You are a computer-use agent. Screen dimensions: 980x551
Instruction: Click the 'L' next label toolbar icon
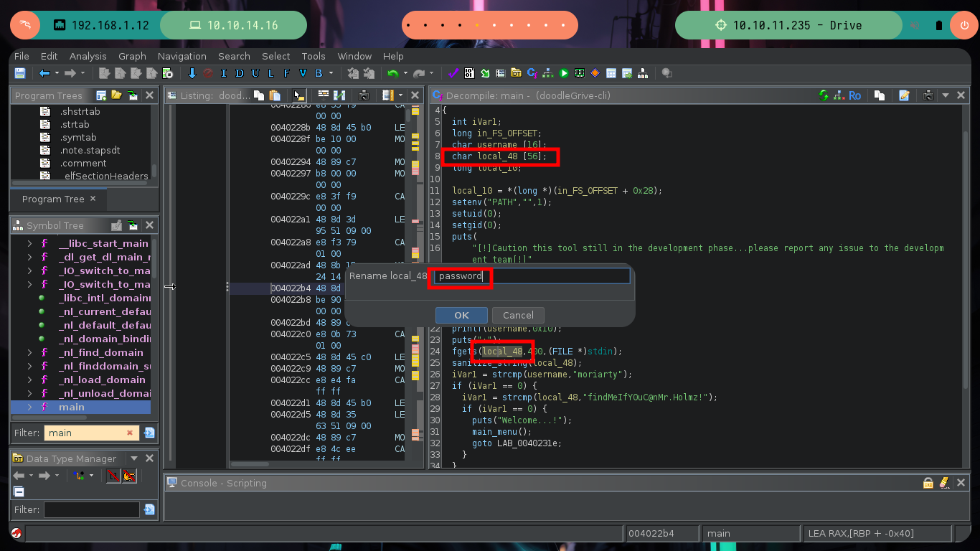(270, 73)
